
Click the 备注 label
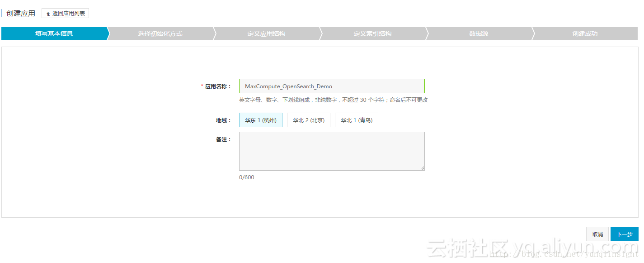click(223, 140)
